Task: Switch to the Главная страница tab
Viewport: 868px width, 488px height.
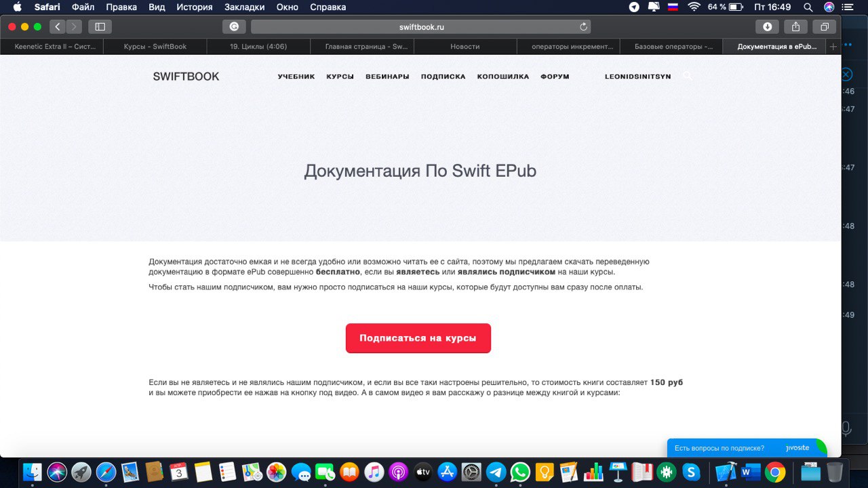Action: 362,47
